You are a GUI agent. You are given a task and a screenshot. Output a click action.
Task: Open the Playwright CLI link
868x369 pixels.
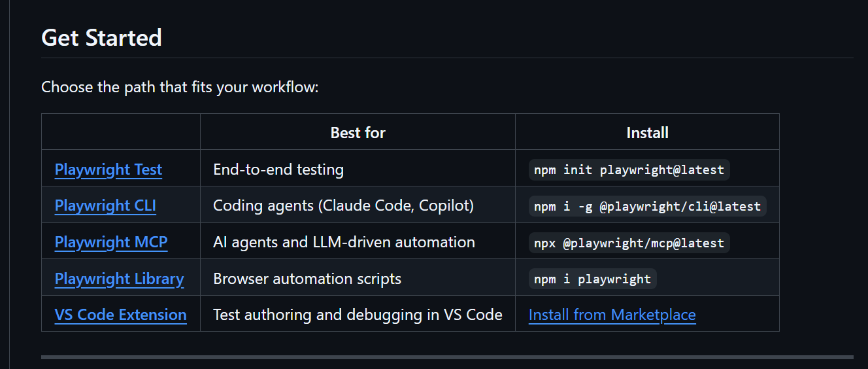point(105,205)
